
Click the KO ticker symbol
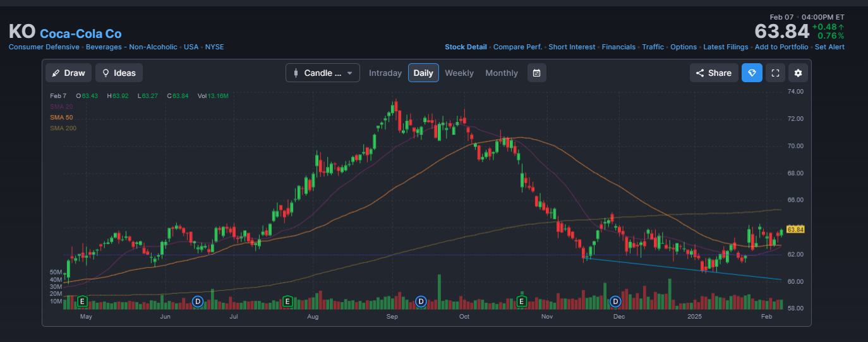pos(22,32)
